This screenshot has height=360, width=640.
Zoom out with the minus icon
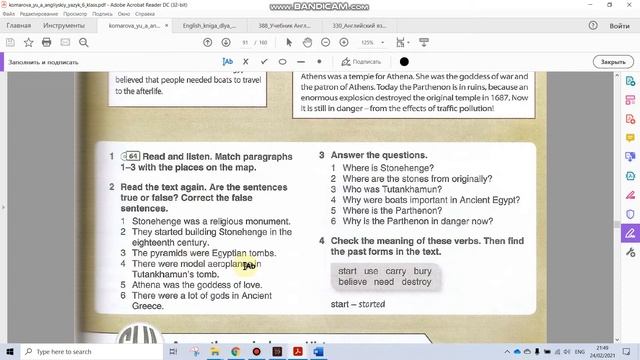coord(325,42)
